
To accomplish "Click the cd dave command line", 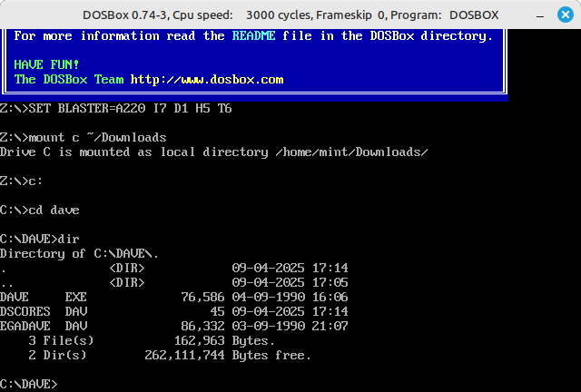I will tap(40, 211).
